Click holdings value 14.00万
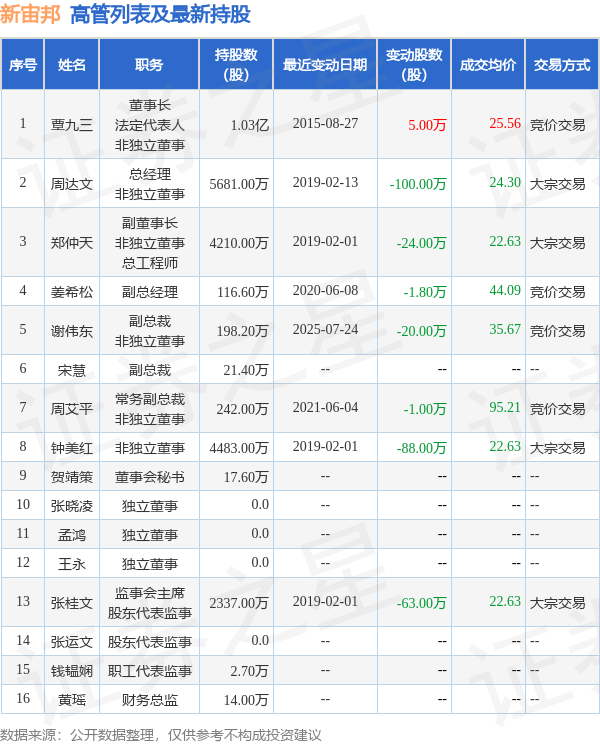The width and height of the screenshot is (600, 744). click(x=246, y=699)
